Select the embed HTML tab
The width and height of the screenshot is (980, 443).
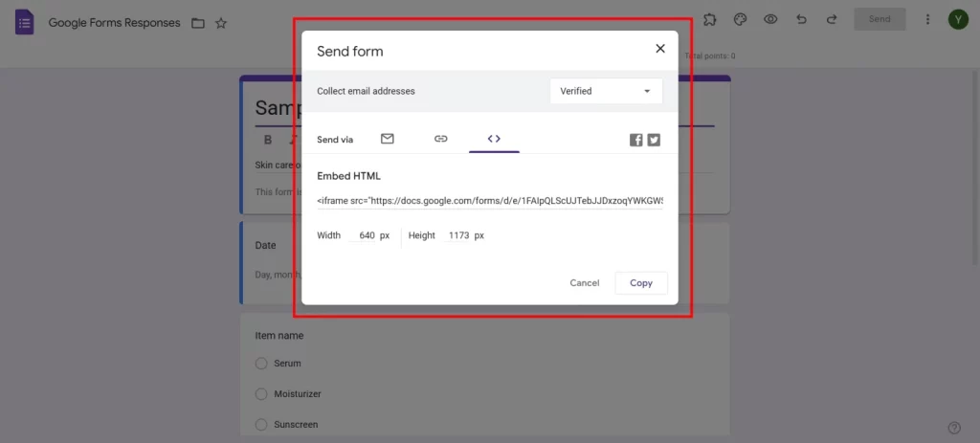494,139
